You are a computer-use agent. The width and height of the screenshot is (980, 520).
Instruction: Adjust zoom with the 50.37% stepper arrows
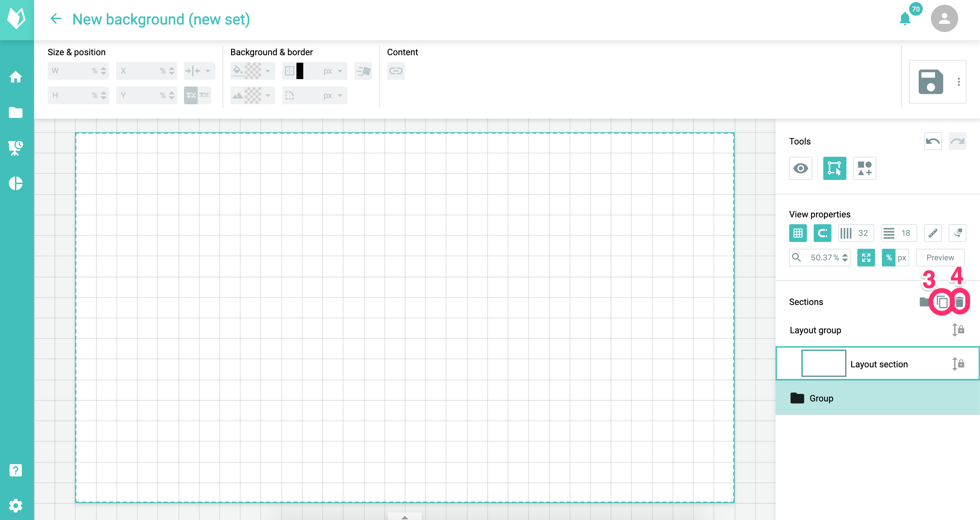(845, 258)
